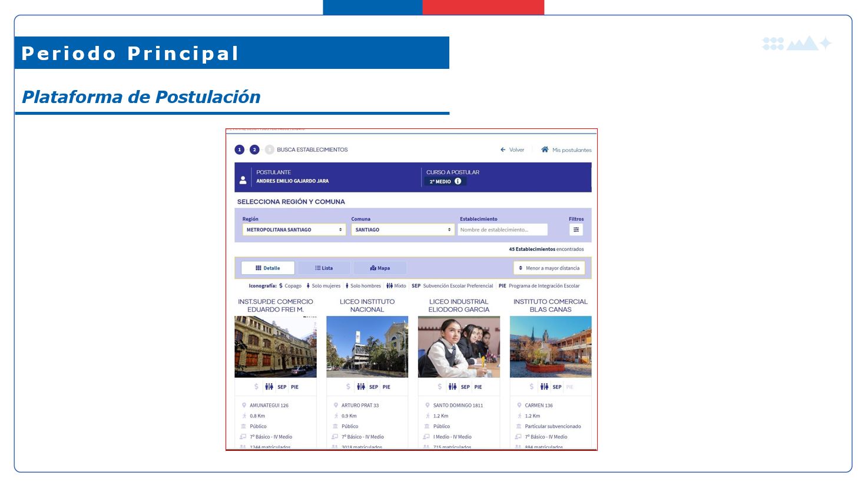Click the SEP badge on Instituto Comercial Blas Canas card
This screenshot has height=488, width=868.
pos(556,387)
